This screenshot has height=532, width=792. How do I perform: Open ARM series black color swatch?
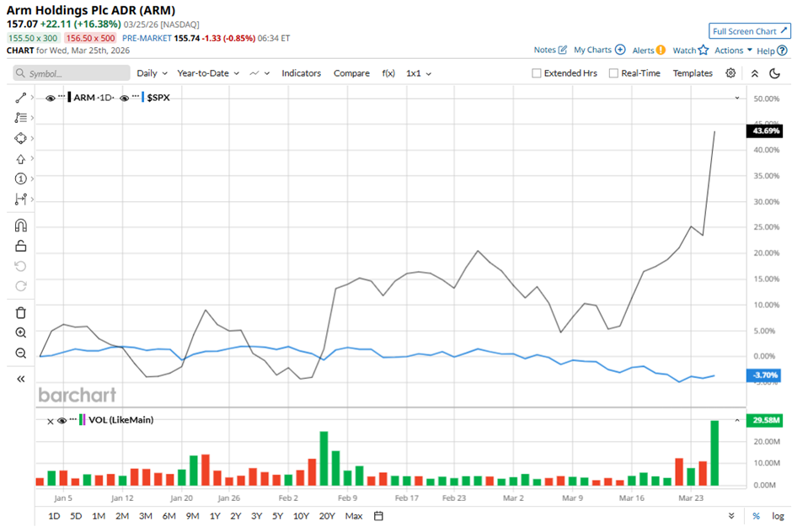tap(69, 98)
